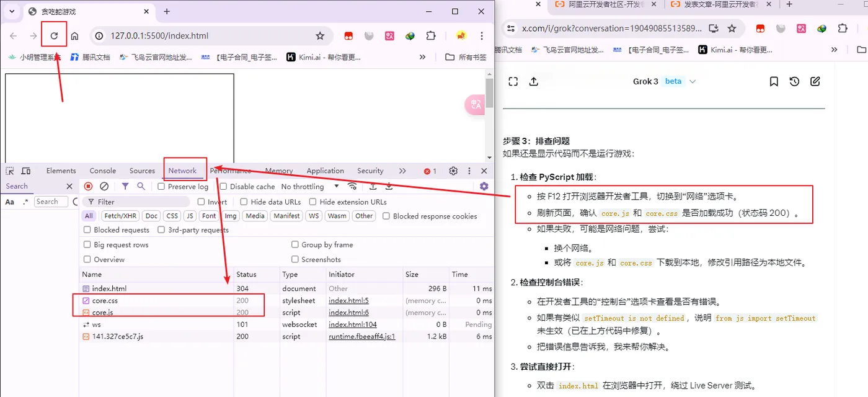Toggle regular expression in the search panel
868x397 pixels.
point(25,202)
